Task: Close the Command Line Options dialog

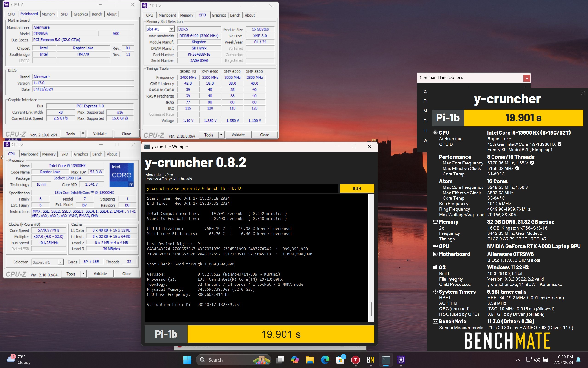Action: (527, 78)
